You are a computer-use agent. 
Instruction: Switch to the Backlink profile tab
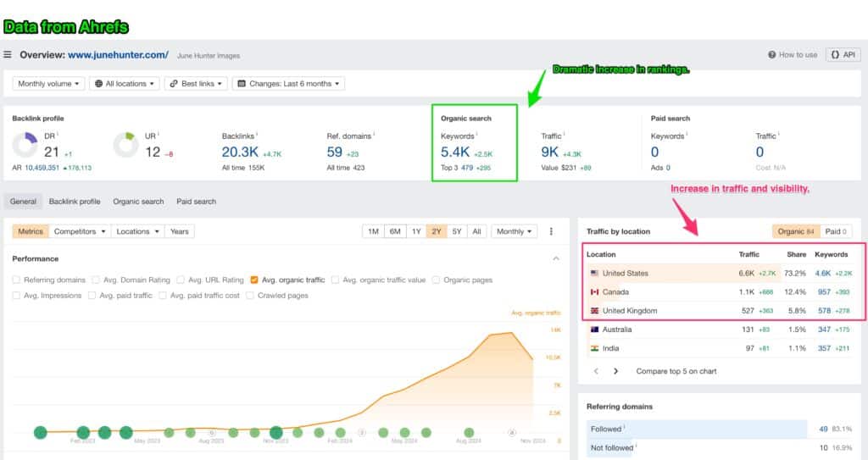click(75, 202)
